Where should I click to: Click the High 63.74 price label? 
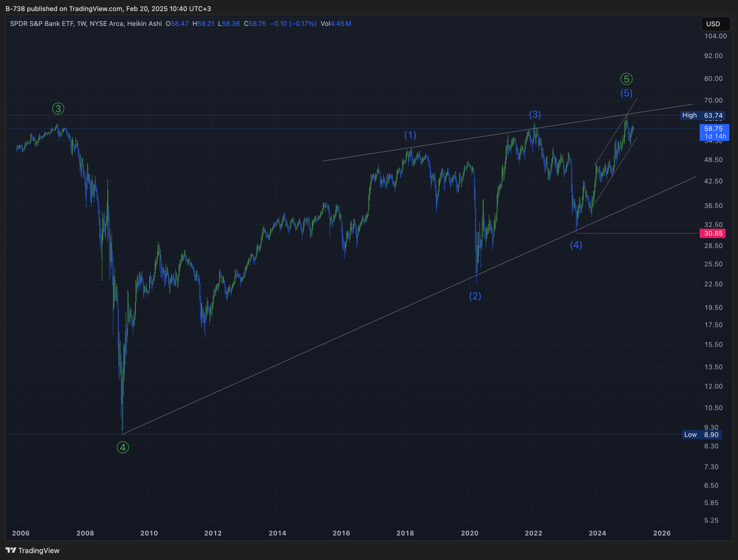702,115
